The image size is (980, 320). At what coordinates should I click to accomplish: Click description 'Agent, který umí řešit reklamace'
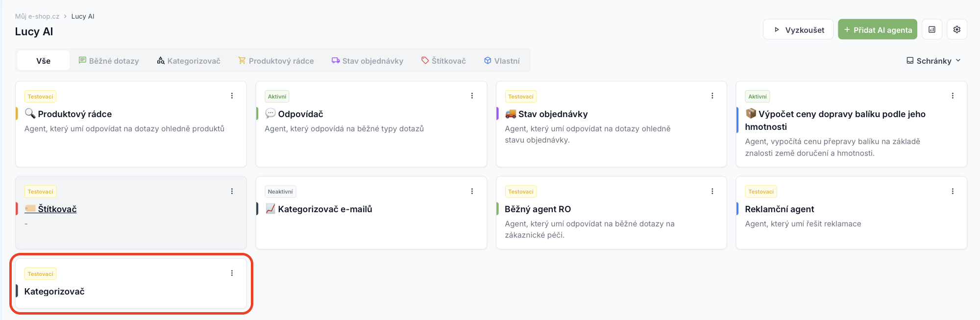click(803, 223)
